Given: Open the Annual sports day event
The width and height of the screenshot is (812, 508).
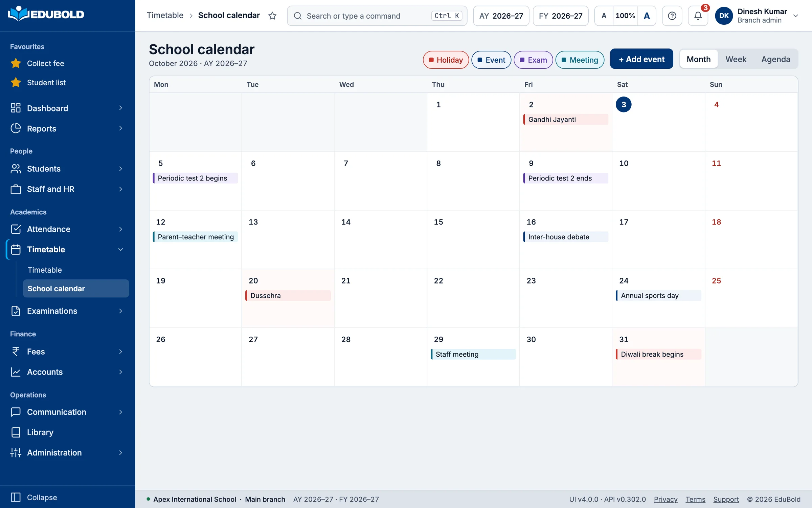Looking at the screenshot, I should pos(658,296).
